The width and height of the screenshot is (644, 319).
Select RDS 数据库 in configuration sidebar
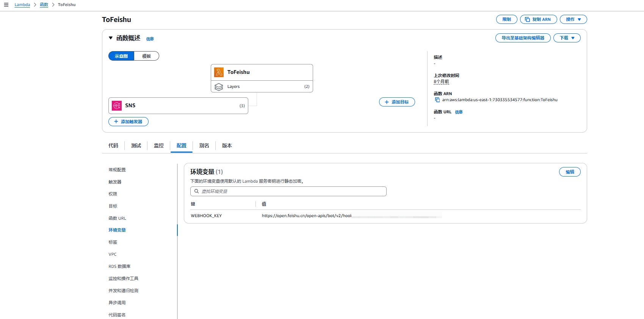tap(119, 266)
